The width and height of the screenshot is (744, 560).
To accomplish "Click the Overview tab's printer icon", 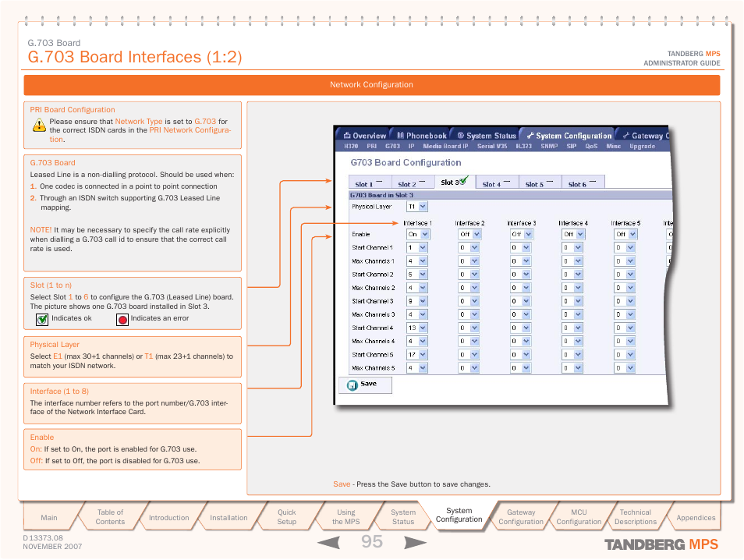I will click(x=347, y=135).
